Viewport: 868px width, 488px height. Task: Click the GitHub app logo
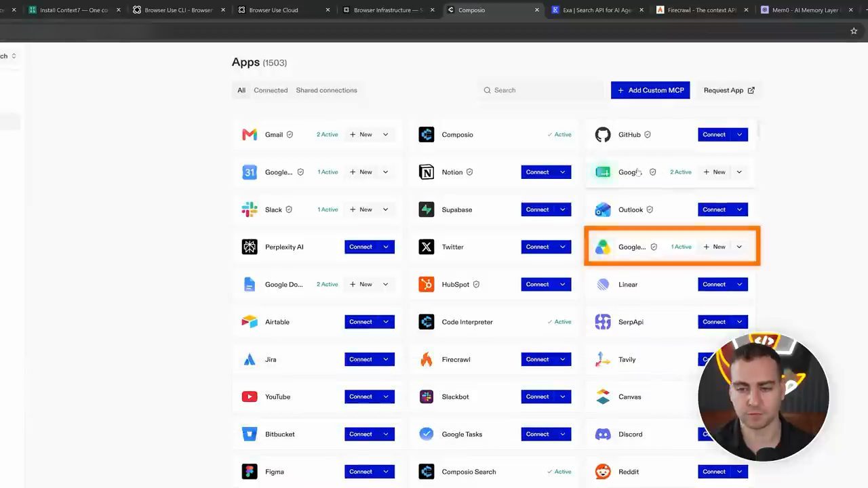(603, 135)
